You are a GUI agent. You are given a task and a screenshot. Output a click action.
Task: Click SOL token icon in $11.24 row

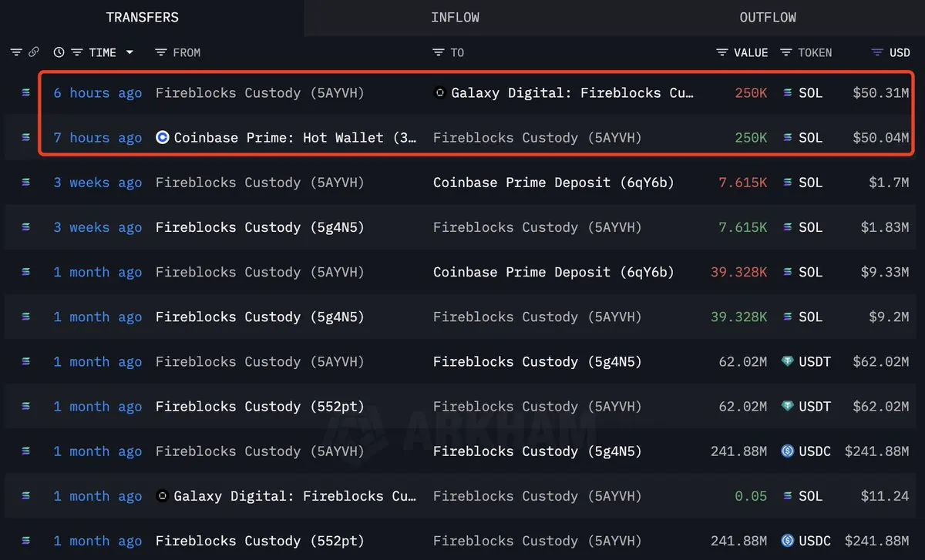point(787,496)
